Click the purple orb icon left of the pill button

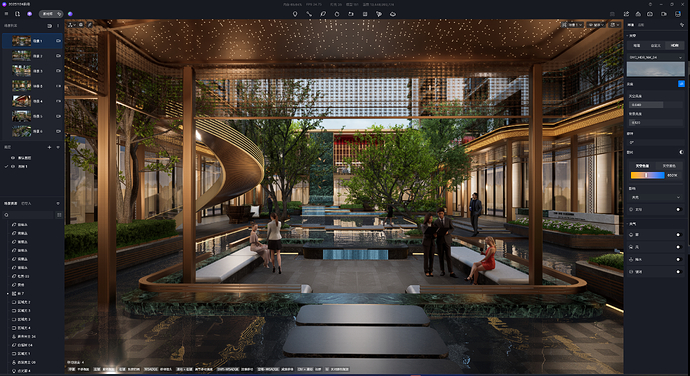[x=29, y=14]
